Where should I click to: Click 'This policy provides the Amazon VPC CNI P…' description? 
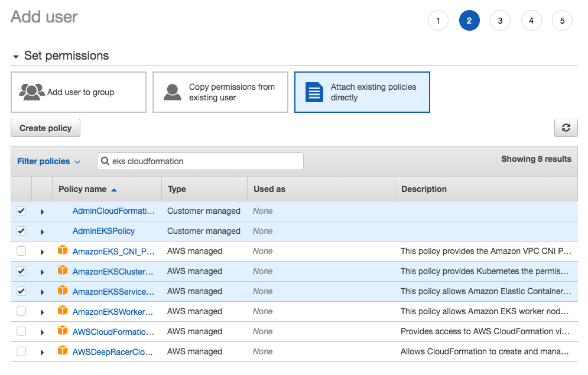pyautogui.click(x=486, y=251)
